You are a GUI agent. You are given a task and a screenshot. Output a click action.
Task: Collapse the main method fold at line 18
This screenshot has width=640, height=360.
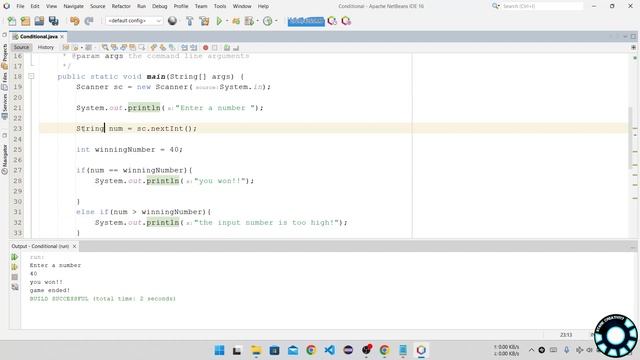pos(31,76)
